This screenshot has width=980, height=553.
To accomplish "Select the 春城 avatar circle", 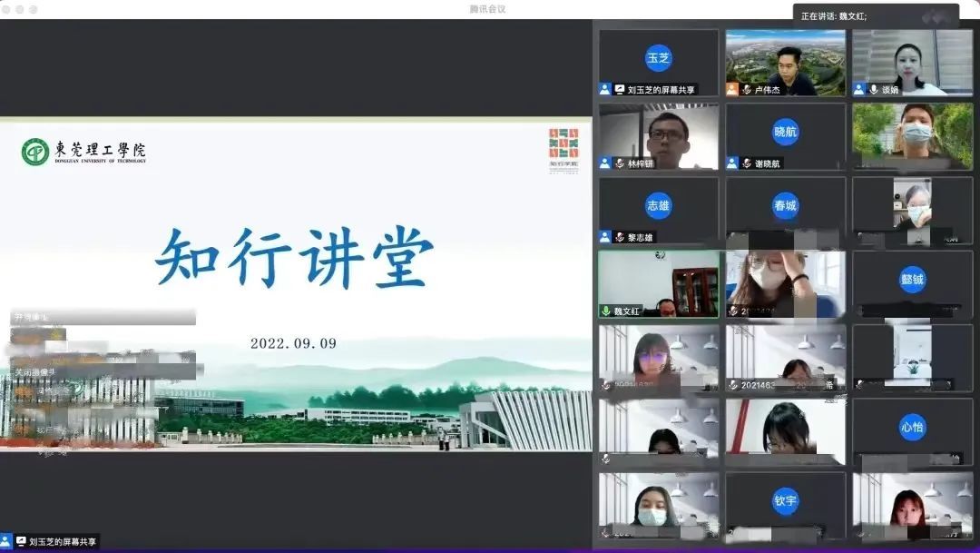I will coord(785,206).
